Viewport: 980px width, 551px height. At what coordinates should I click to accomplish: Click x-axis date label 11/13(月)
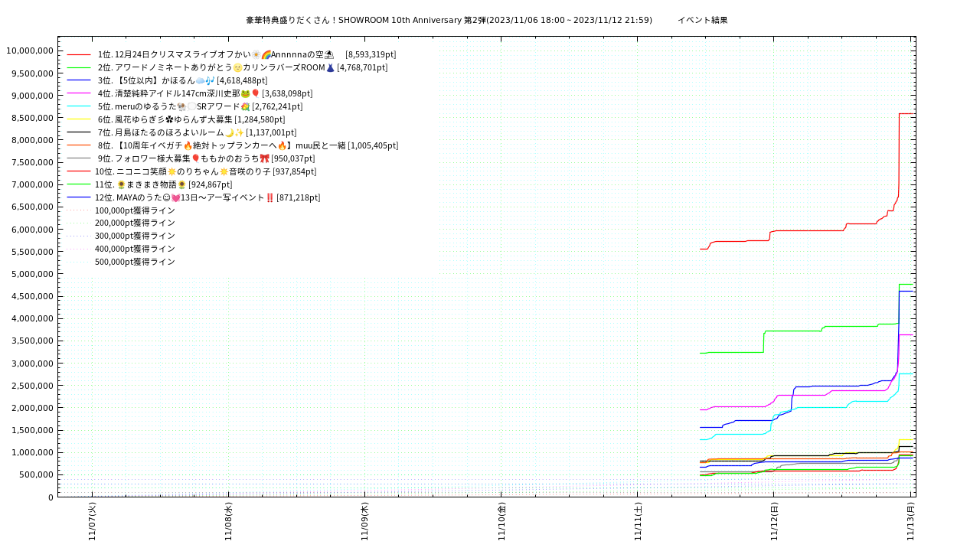click(x=910, y=522)
